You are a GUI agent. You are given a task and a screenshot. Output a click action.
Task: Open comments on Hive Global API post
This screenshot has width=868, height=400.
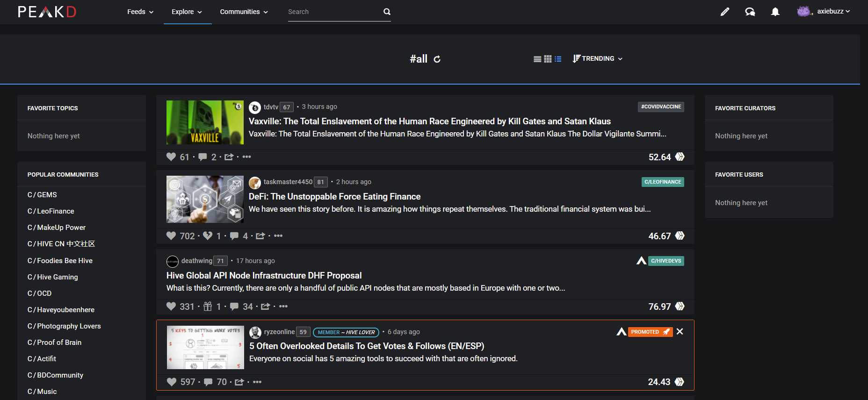pos(234,307)
